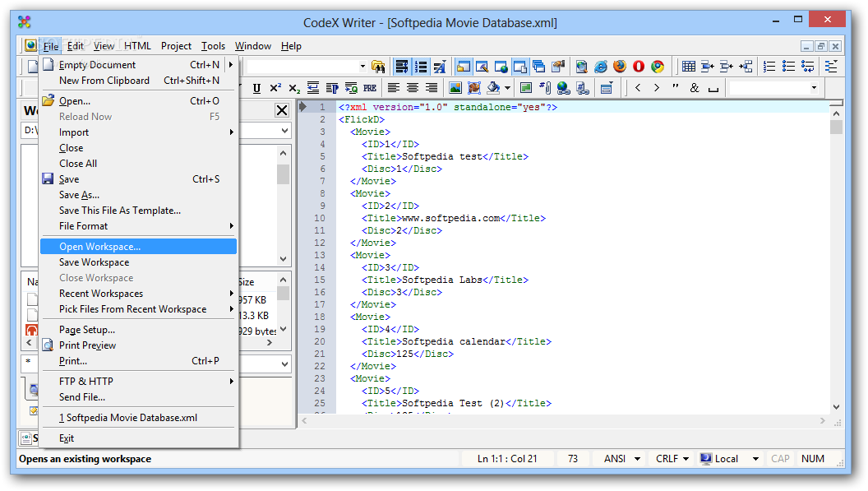Preview in Chrome browser
Image resolution: width=868 pixels, height=491 pixels.
coord(657,67)
